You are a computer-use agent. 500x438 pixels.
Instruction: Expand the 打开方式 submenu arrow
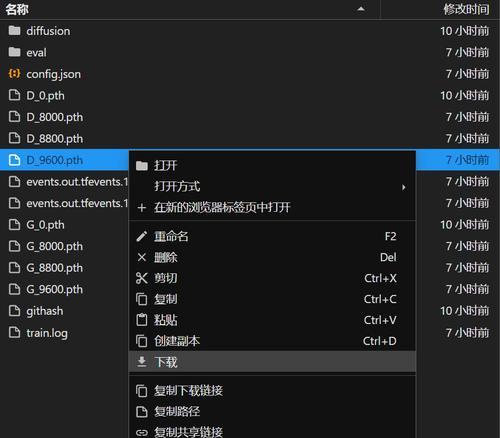point(404,187)
